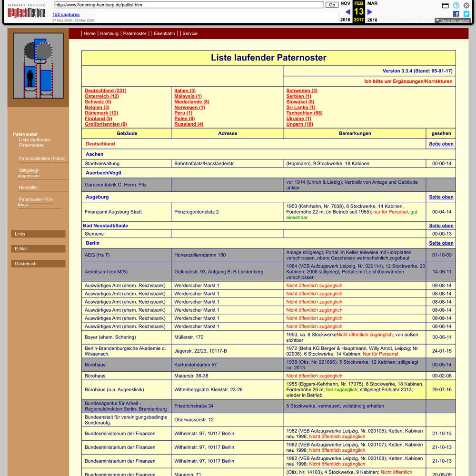Toggle the Wayback toolbar expand icon
Screen dimensions: 476x476
pos(446,5)
